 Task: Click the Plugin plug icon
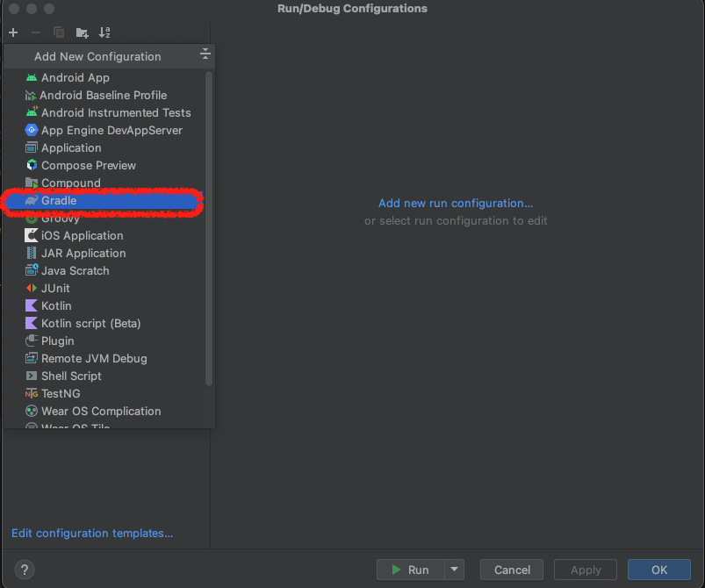(32, 341)
